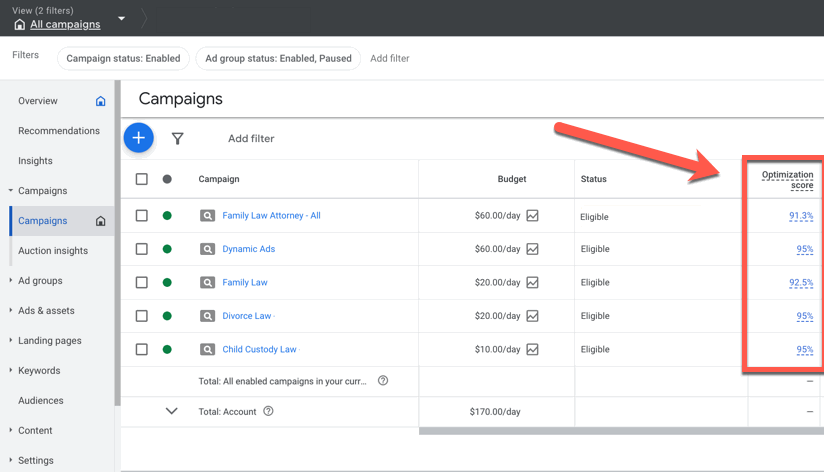
Task: Click the blue plus new campaign button
Action: [139, 138]
